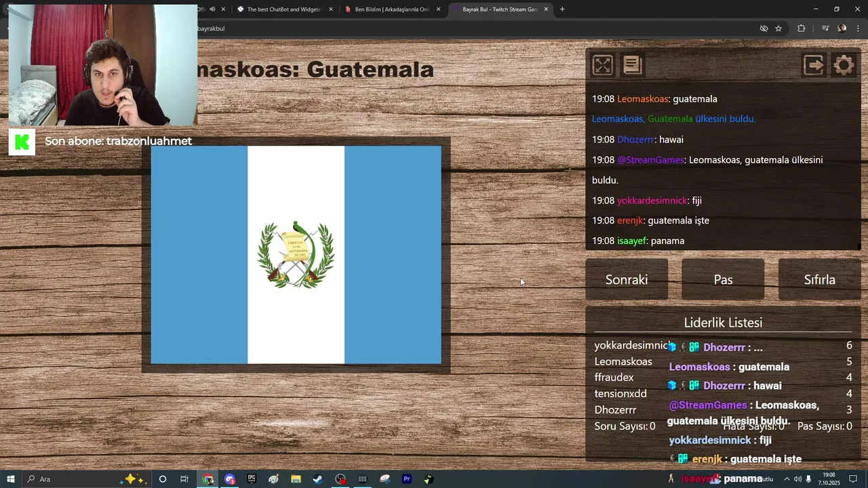Open the media controls icon in browser toolbar
The image size is (868, 488).
825,28
